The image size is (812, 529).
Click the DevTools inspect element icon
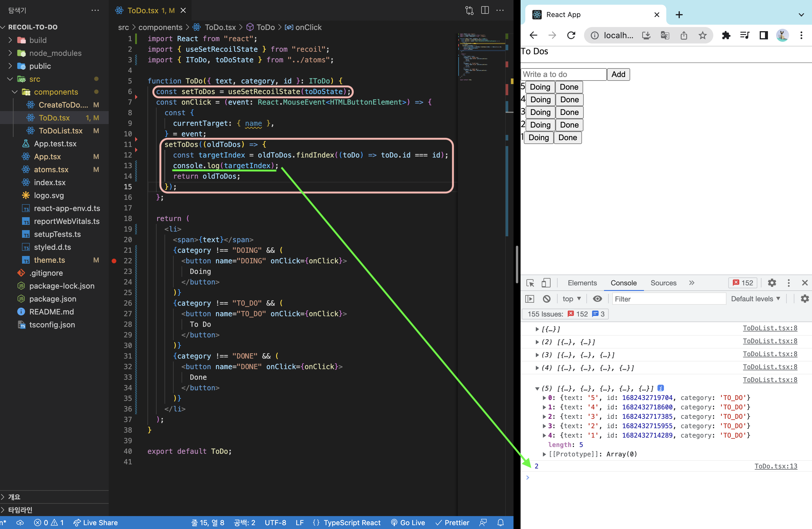click(x=530, y=283)
